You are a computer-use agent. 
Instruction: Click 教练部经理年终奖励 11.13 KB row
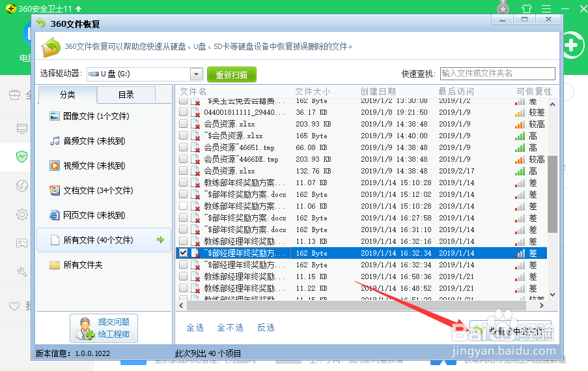tap(361, 241)
